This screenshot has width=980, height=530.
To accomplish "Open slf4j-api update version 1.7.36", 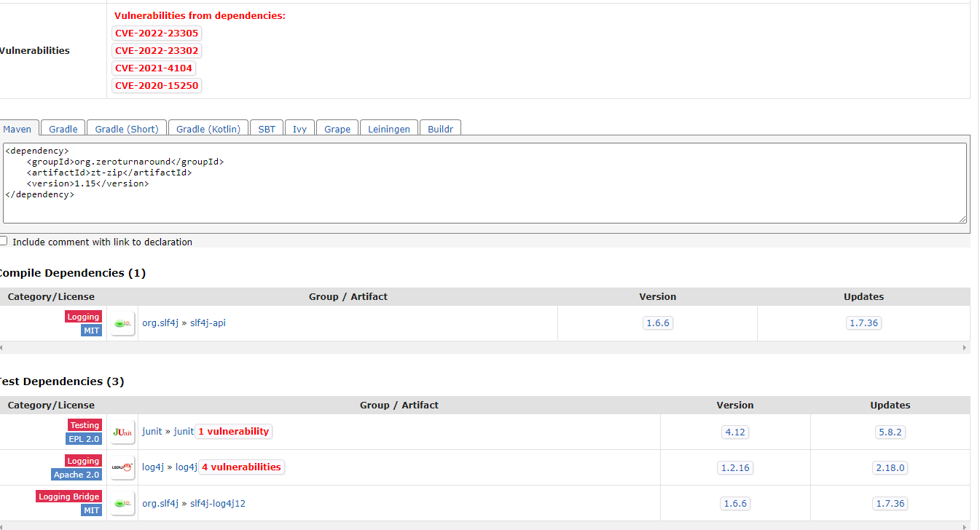I will tap(864, 323).
